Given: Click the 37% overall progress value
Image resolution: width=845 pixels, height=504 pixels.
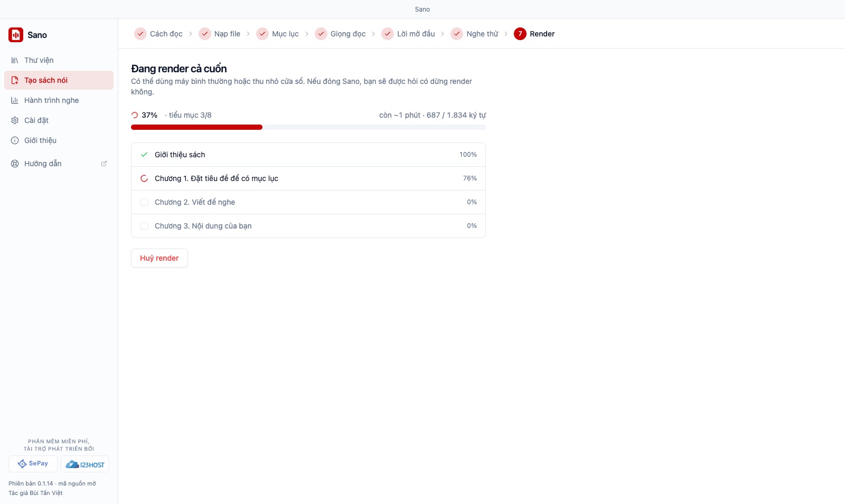Looking at the screenshot, I should 149,115.
